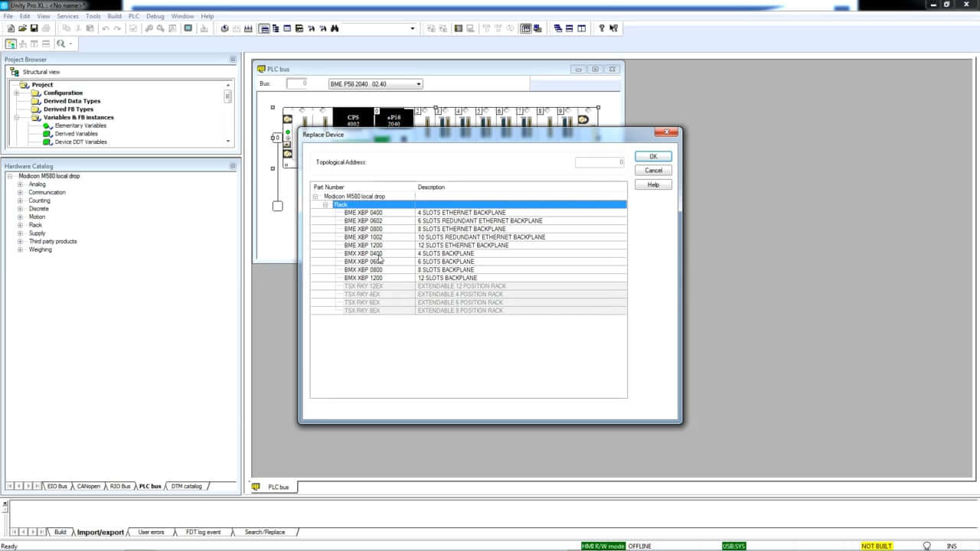Open the PLC menu
This screenshot has height=551, width=980.
134,16
